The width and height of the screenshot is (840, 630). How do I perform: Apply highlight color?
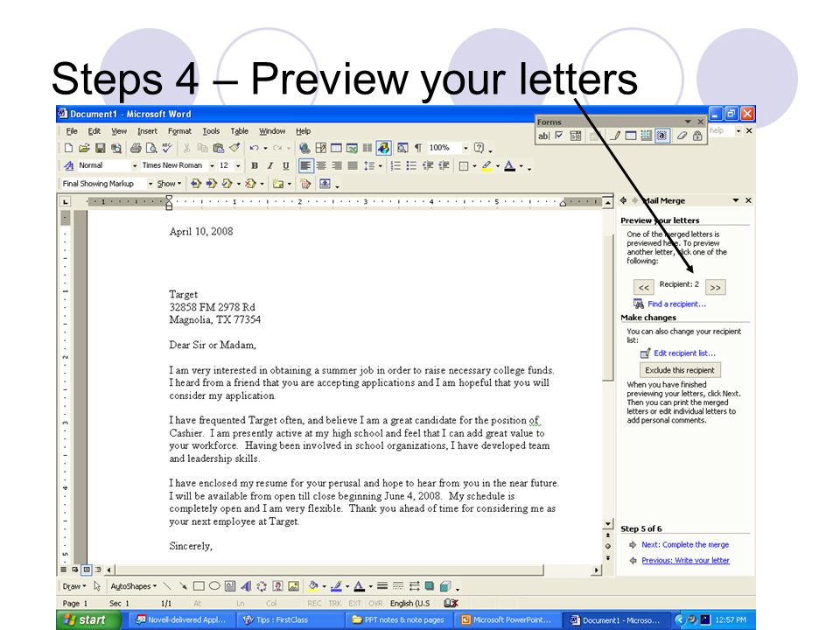pos(486,166)
